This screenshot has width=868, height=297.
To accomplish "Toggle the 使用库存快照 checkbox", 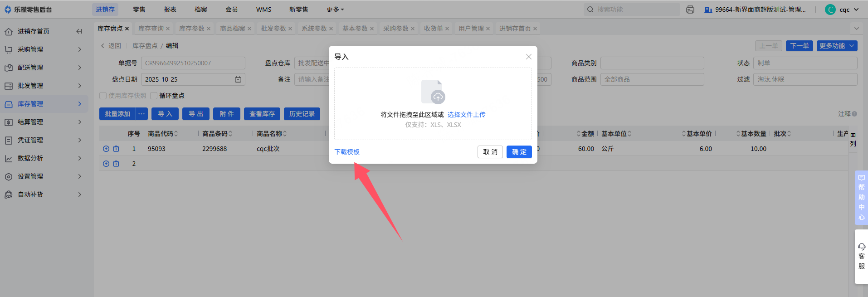I will 103,96.
